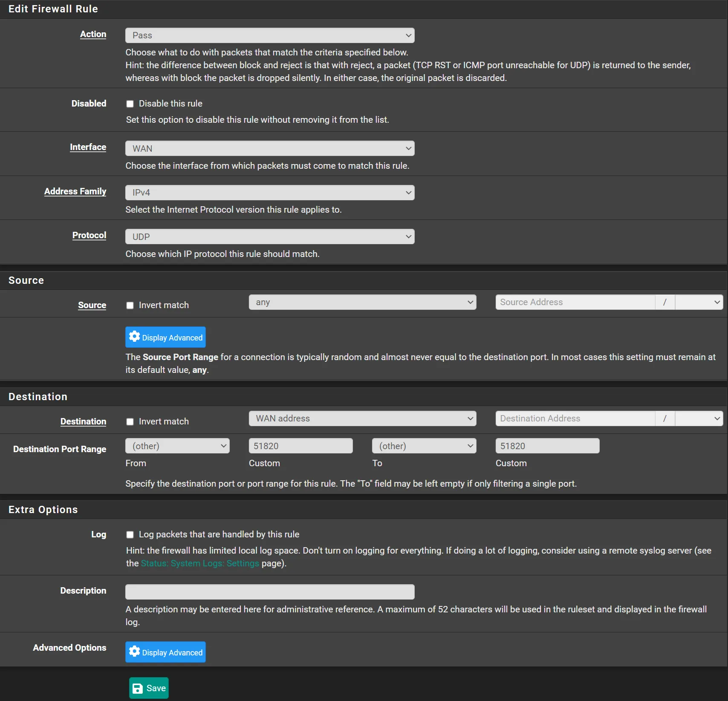Screen dimensions: 728x701
Task: Click the Source Address input field
Action: click(575, 303)
